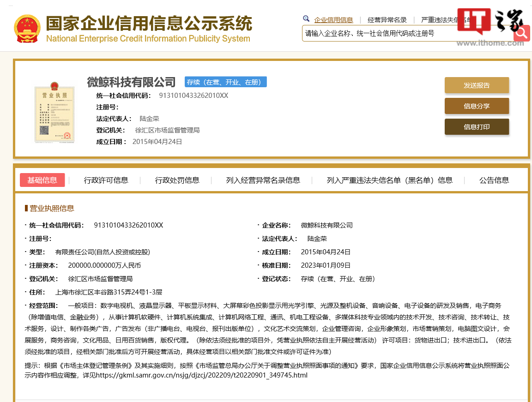This screenshot has width=532, height=402.
Task: Switch to the 基础信息 tab
Action: 42,180
